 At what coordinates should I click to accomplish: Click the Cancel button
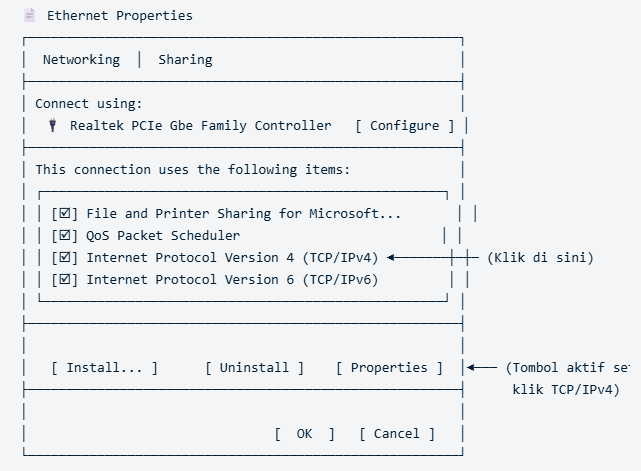click(x=397, y=434)
